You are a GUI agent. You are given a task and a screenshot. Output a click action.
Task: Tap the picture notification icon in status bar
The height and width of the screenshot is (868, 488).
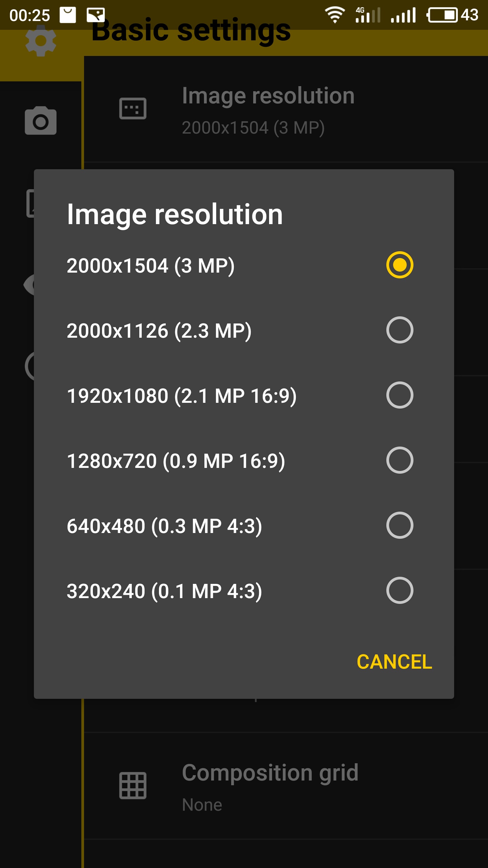[x=96, y=15]
